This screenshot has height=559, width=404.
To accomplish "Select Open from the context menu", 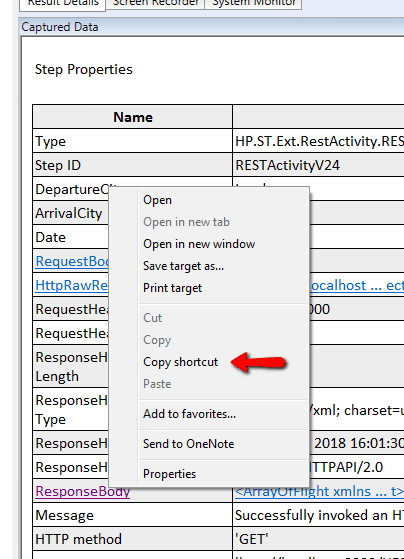I will click(x=157, y=200).
